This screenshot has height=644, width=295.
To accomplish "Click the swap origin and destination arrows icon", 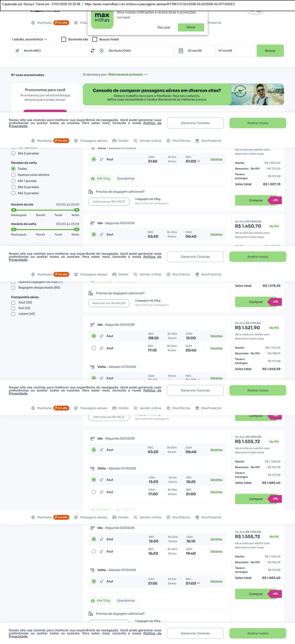I will (x=92, y=51).
